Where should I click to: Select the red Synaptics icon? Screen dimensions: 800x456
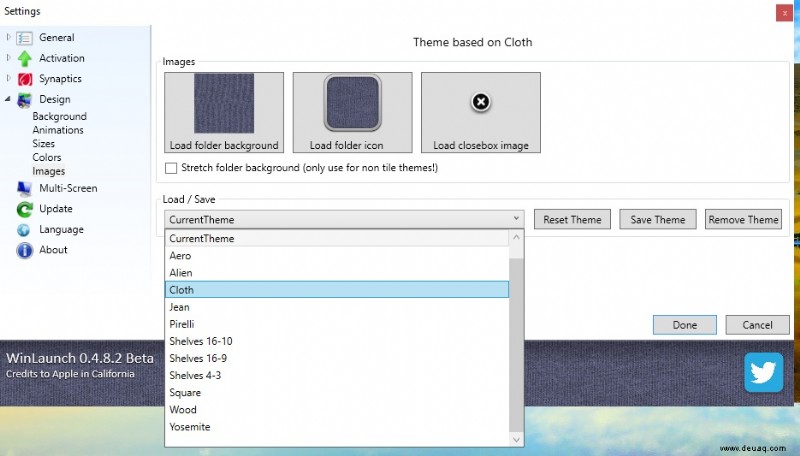[24, 79]
